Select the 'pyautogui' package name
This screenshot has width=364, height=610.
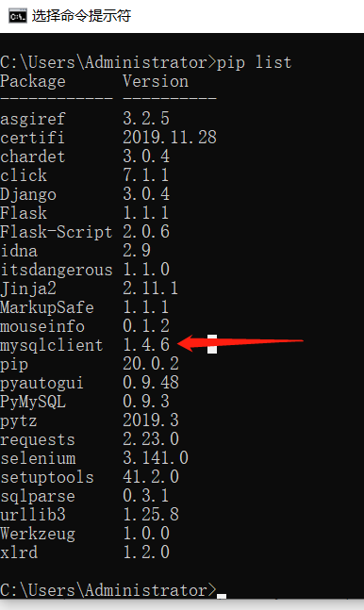click(x=41, y=384)
